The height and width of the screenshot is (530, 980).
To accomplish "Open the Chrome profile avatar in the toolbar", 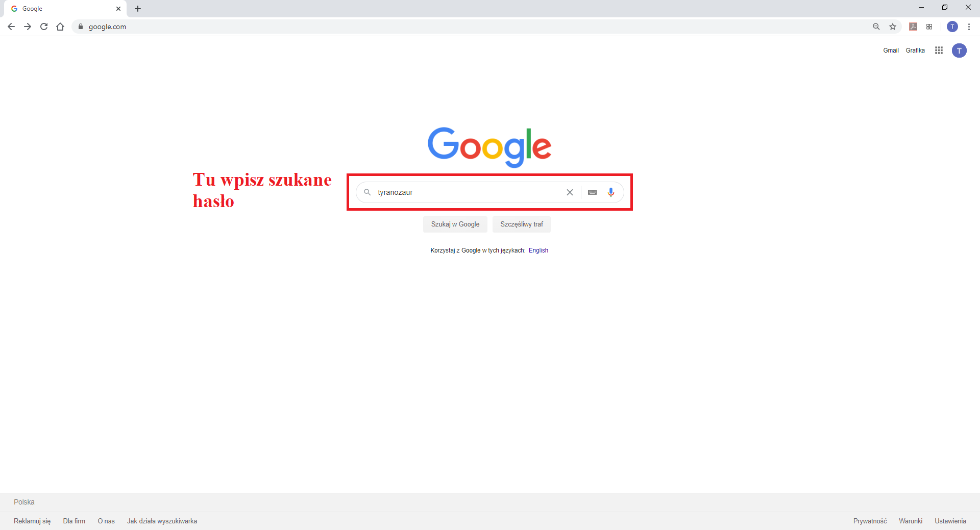I will click(x=952, y=27).
